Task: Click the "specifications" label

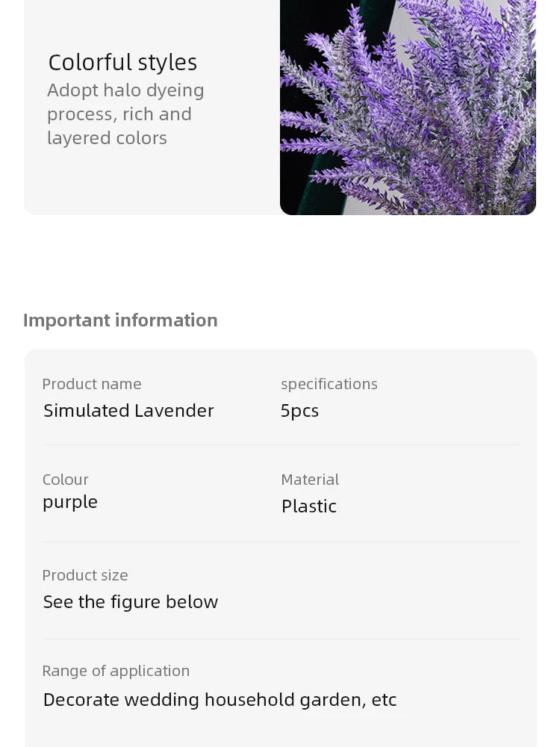Action: coord(329,384)
